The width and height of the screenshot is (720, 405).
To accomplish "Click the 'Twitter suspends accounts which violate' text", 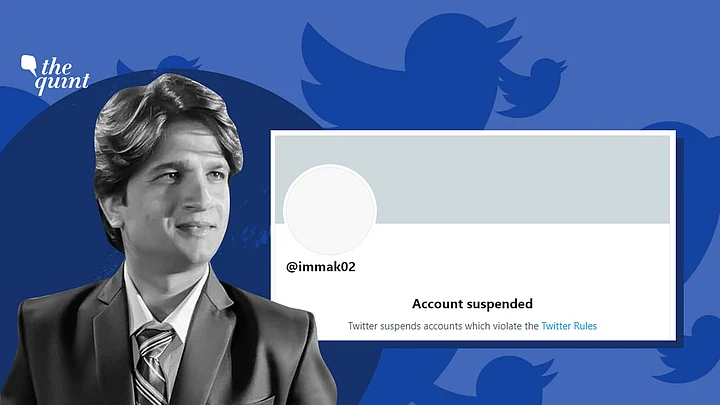I will 443,326.
